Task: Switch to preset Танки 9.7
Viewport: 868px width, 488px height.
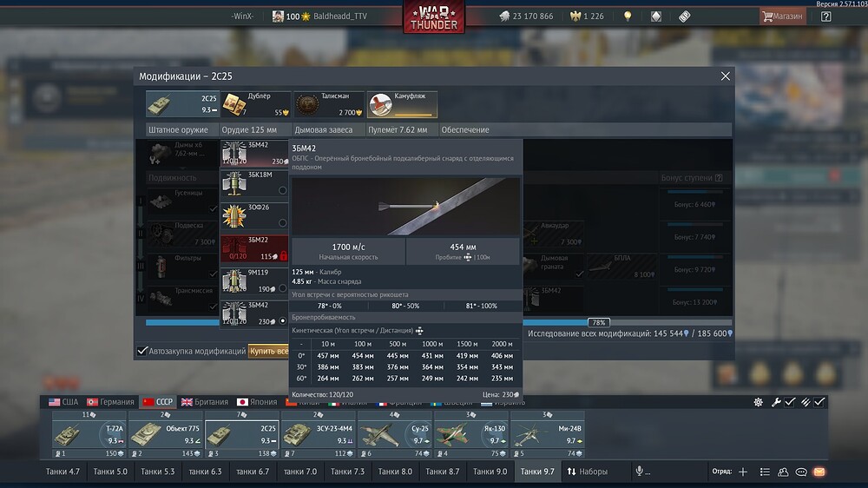Action: click(537, 472)
